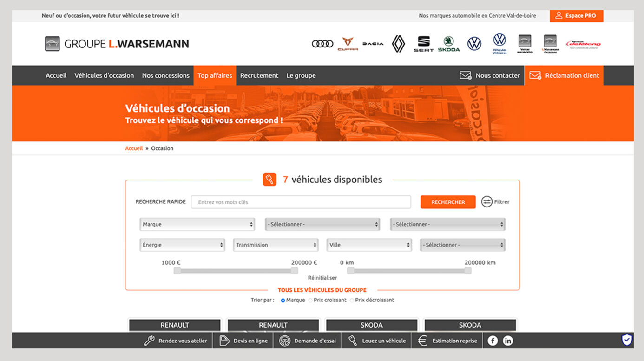Viewport: 644px width, 361px height.
Task: Open the last SKODA vehicle card header
Action: (x=470, y=325)
